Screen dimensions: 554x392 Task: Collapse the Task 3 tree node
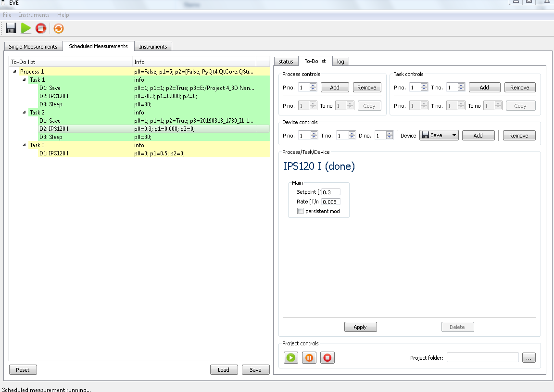(x=24, y=145)
